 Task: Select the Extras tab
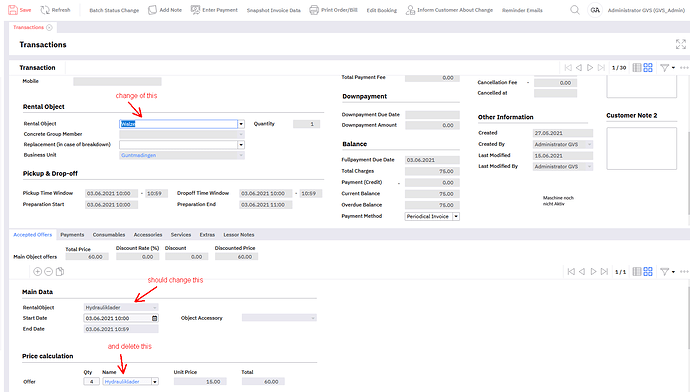pyautogui.click(x=207, y=234)
